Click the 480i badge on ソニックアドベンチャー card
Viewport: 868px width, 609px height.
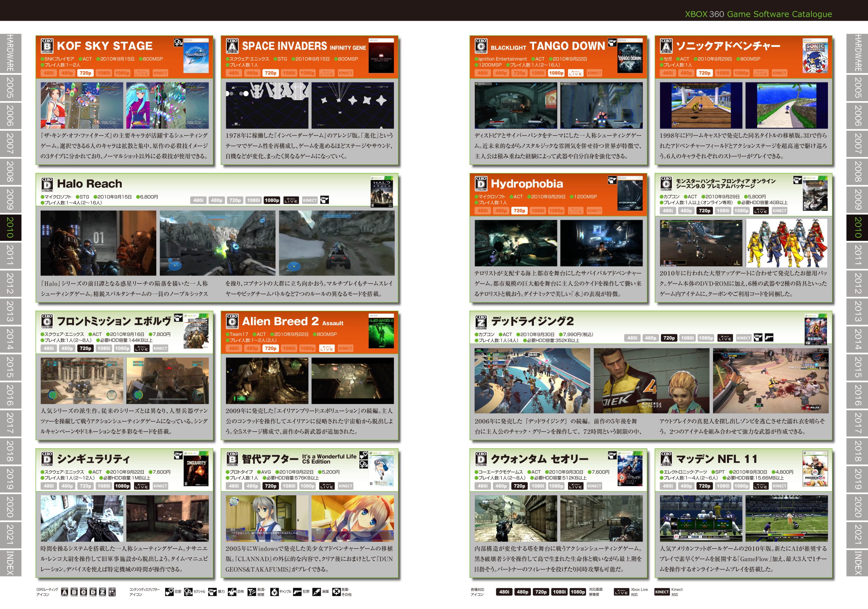[x=668, y=73]
